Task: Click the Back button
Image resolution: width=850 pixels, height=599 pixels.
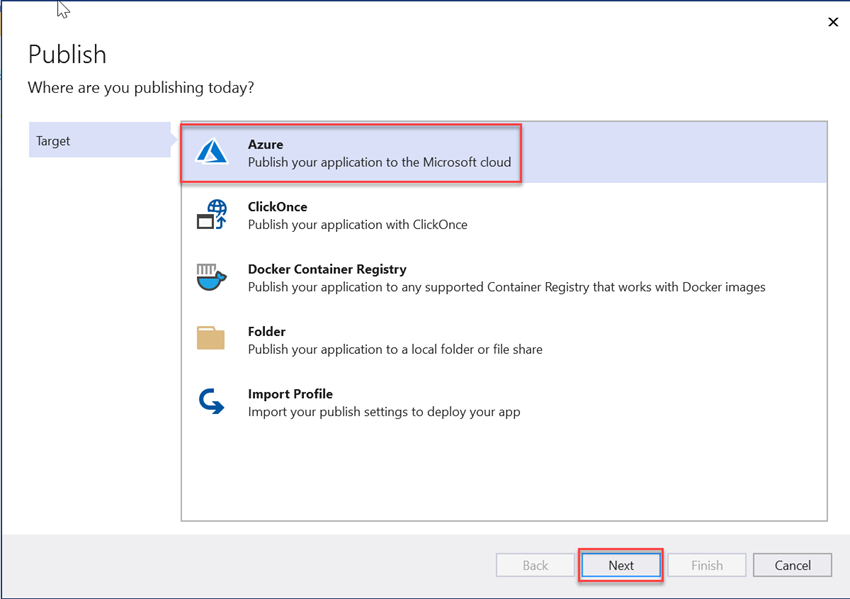Action: click(x=534, y=564)
